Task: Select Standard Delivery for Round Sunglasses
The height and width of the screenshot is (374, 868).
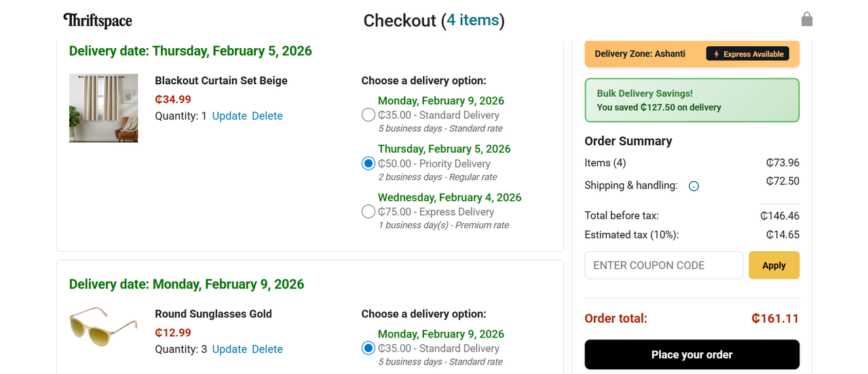Action: coord(369,348)
